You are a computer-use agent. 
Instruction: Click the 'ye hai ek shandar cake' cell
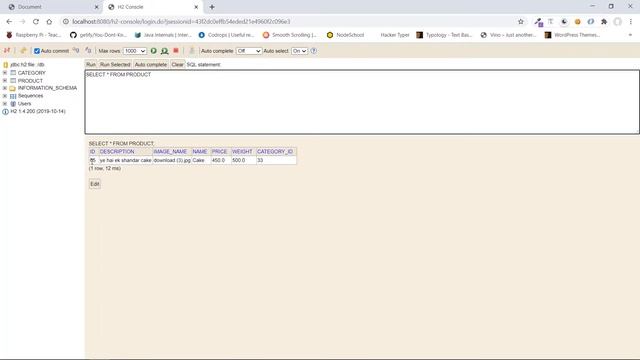125,160
